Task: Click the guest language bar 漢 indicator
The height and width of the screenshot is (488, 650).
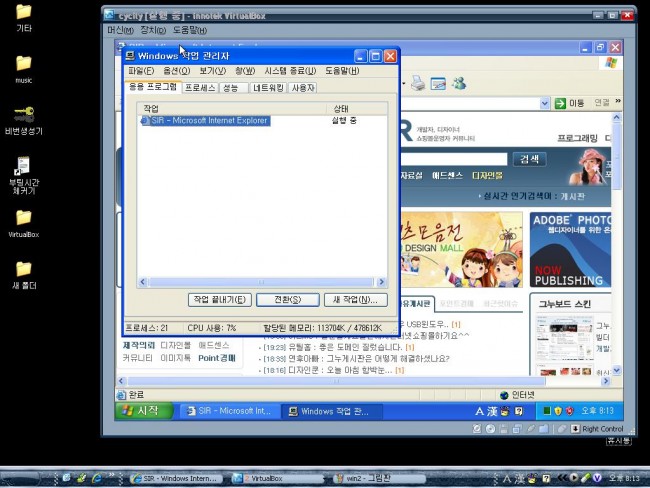Action: pyautogui.click(x=492, y=411)
